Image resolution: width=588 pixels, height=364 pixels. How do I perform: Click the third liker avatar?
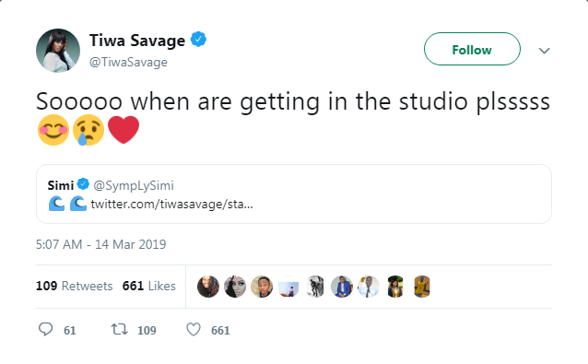(x=262, y=287)
